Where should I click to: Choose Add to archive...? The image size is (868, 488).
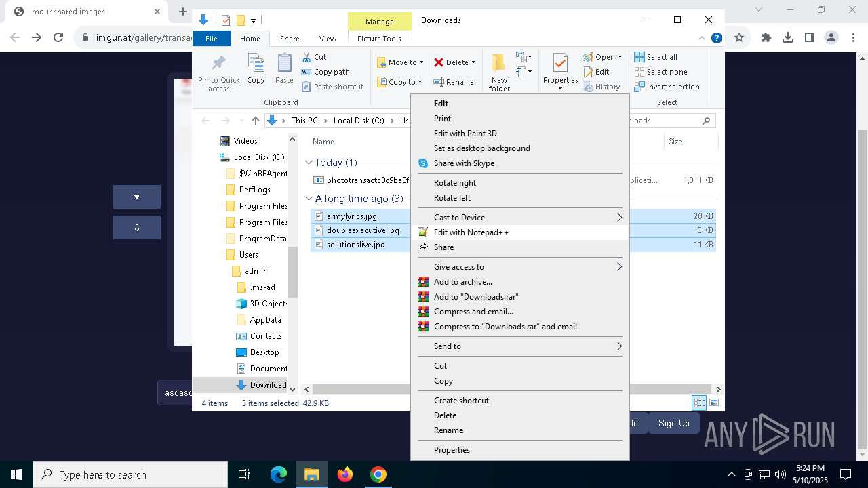pos(520,282)
